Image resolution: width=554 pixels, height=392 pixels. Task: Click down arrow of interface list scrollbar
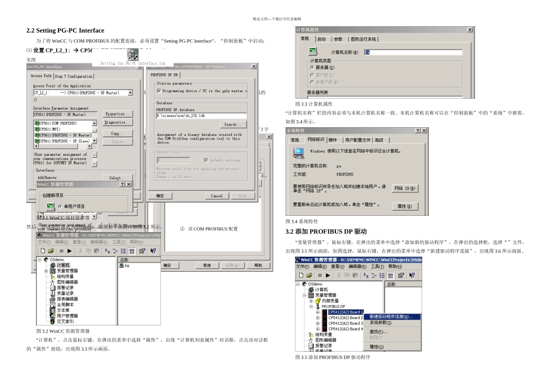[x=94, y=141]
